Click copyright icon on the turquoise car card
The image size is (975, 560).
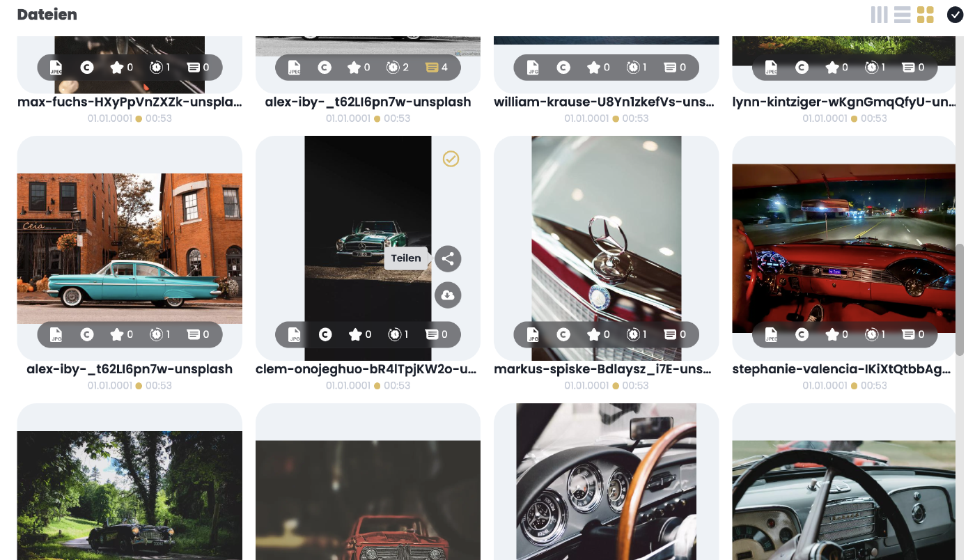87,335
